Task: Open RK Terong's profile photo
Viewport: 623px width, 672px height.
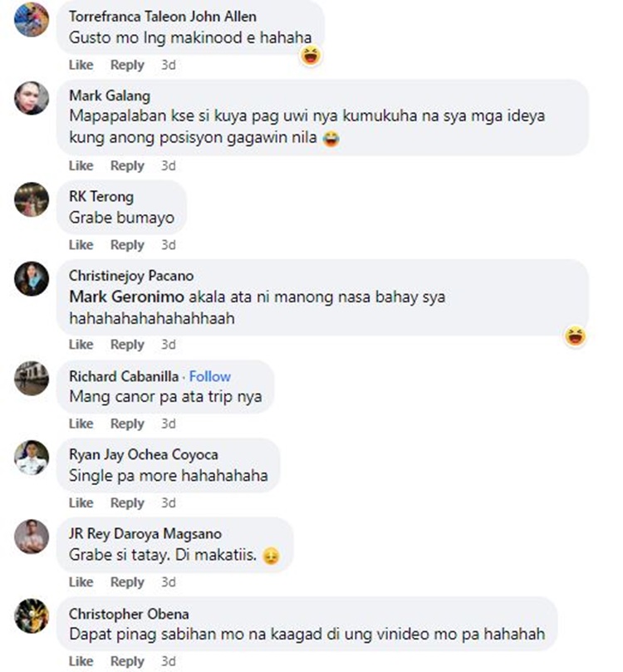Action: (32, 199)
